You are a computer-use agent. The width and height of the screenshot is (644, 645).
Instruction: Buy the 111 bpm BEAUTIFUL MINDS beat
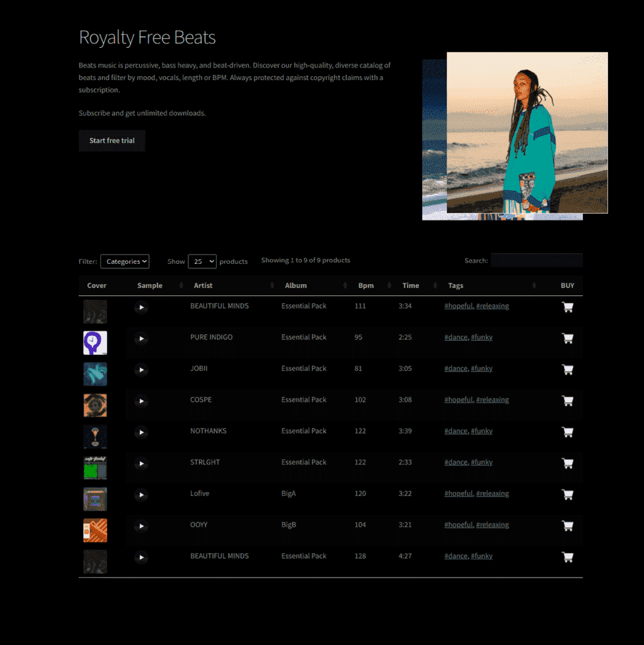[567, 307]
